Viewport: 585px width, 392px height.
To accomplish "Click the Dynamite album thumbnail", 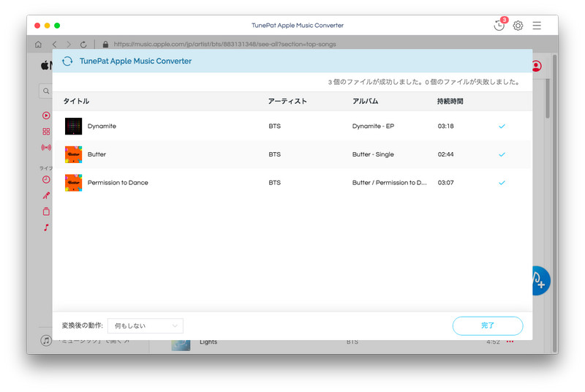I will (x=74, y=127).
